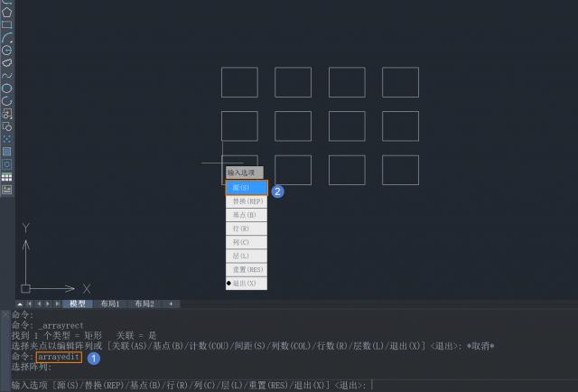Switch to the 布局1 layout tab
The image size is (578, 392).
click(x=110, y=303)
